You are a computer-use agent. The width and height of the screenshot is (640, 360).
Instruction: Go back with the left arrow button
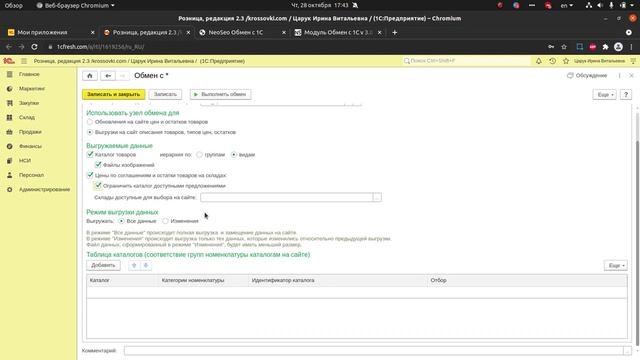pos(108,76)
